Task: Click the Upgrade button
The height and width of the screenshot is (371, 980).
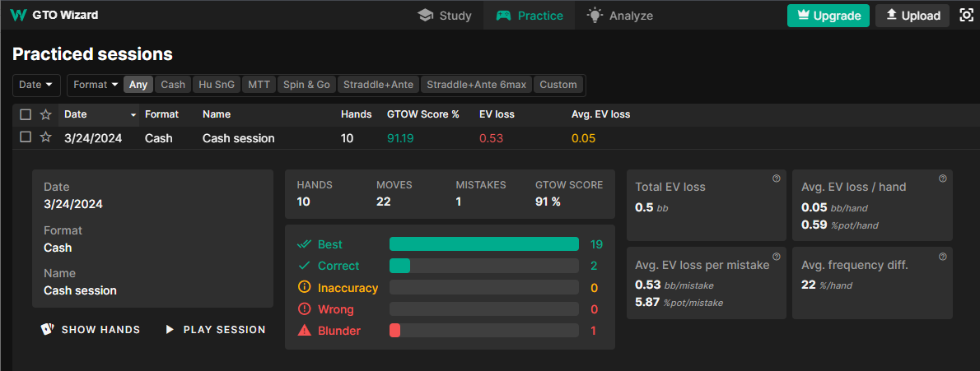Action: click(x=828, y=16)
